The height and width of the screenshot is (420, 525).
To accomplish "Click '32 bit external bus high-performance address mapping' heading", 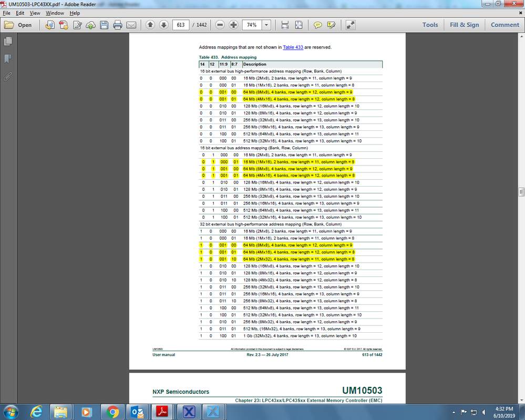I will pyautogui.click(x=271, y=224).
